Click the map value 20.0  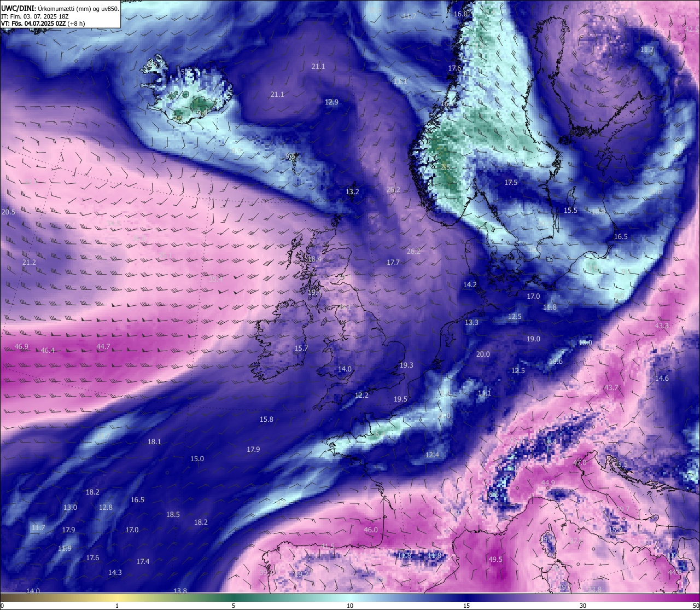click(483, 355)
